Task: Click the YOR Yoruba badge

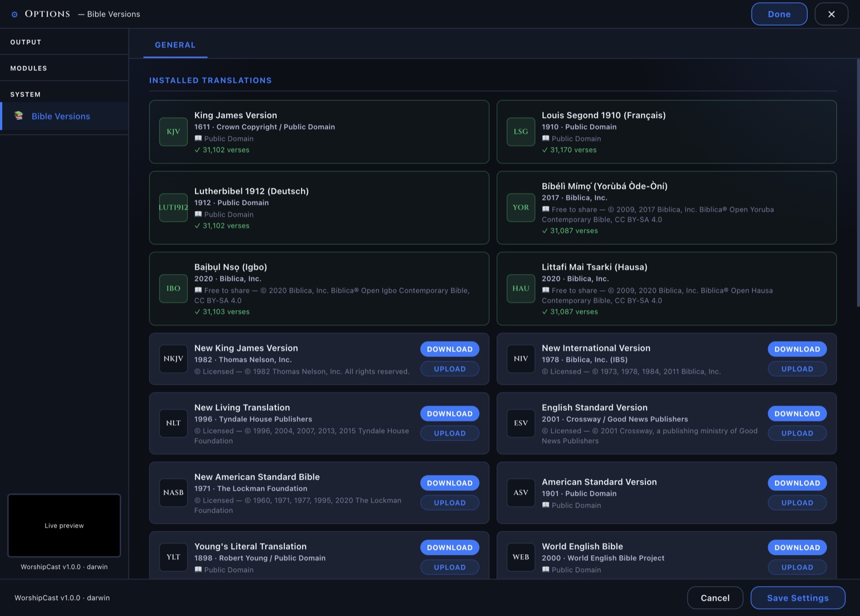Action: click(521, 207)
